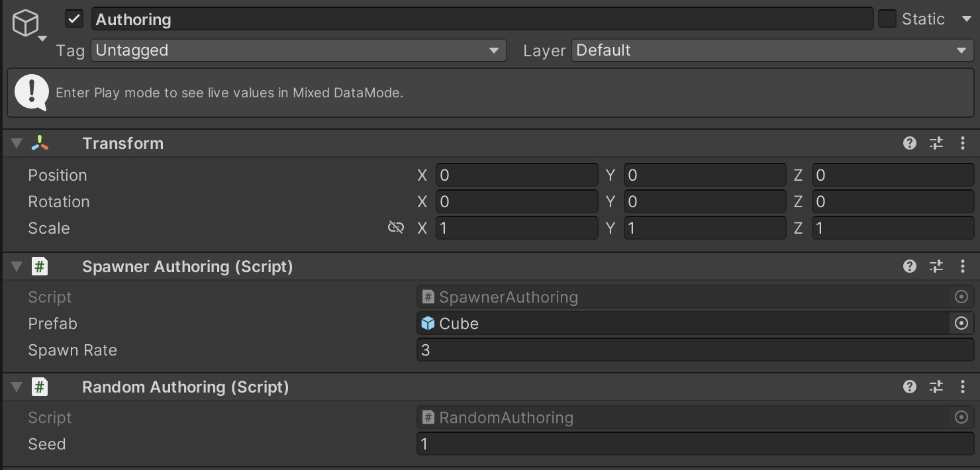Open Spawner Authoring help icon
980x470 pixels.
click(910, 266)
